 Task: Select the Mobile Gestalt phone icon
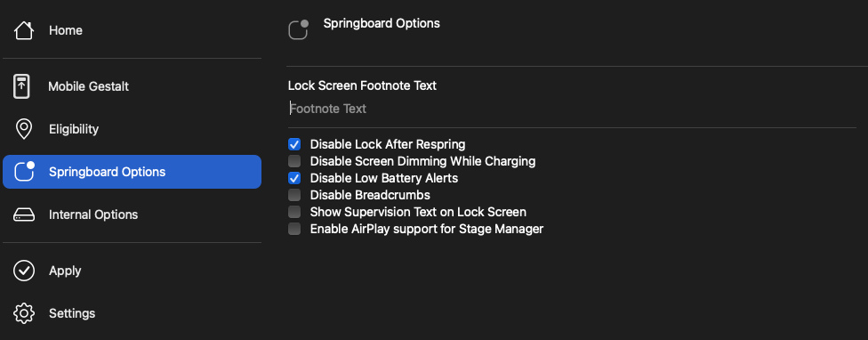click(x=21, y=86)
